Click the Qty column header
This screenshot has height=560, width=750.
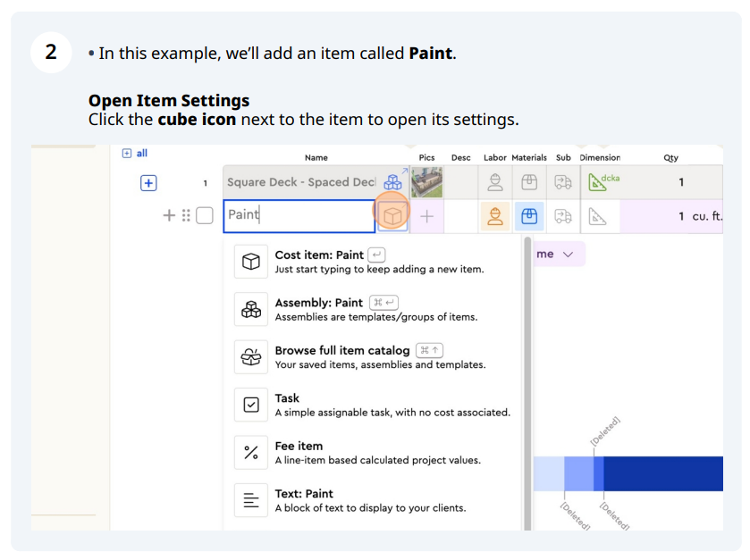tap(670, 158)
